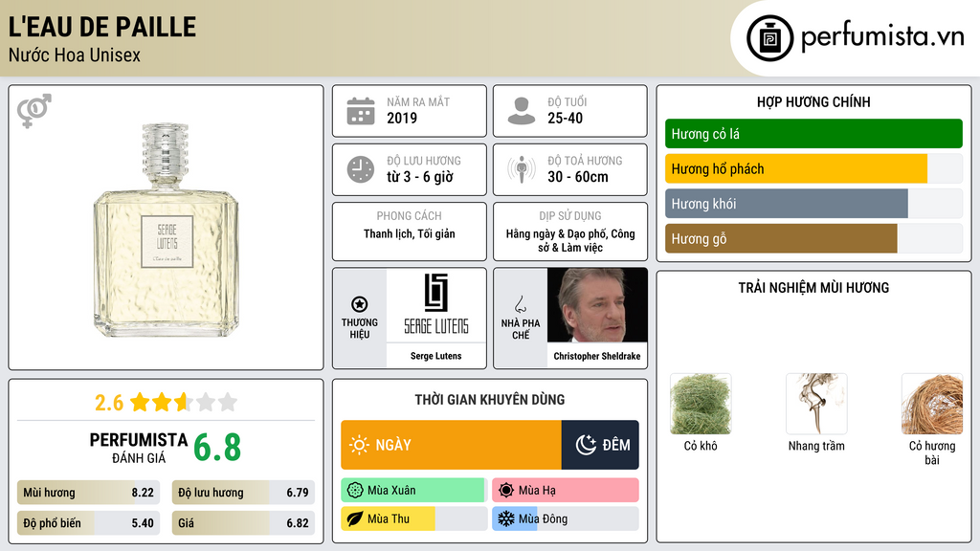Image resolution: width=980 pixels, height=551 pixels.
Task: Click the moon icon in the Đêm bar
Action: click(586, 445)
